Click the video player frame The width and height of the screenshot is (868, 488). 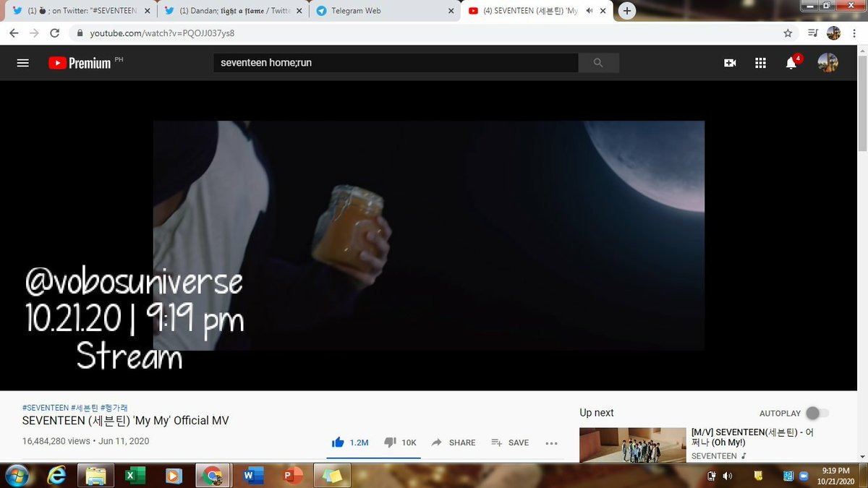(x=429, y=236)
